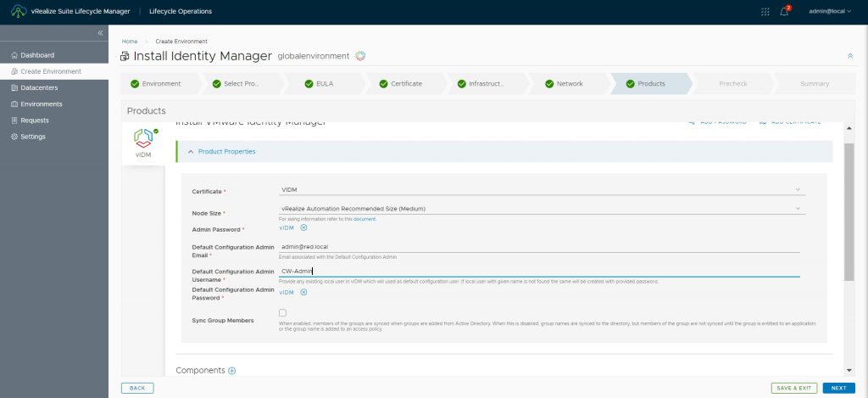Click the Settings gear icon in sidebar
868x398 pixels.
point(14,137)
